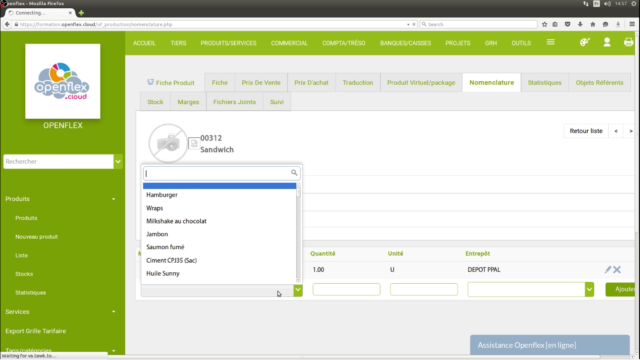This screenshot has width=640, height=360.
Task: Open the TIERS menu
Action: tap(178, 43)
